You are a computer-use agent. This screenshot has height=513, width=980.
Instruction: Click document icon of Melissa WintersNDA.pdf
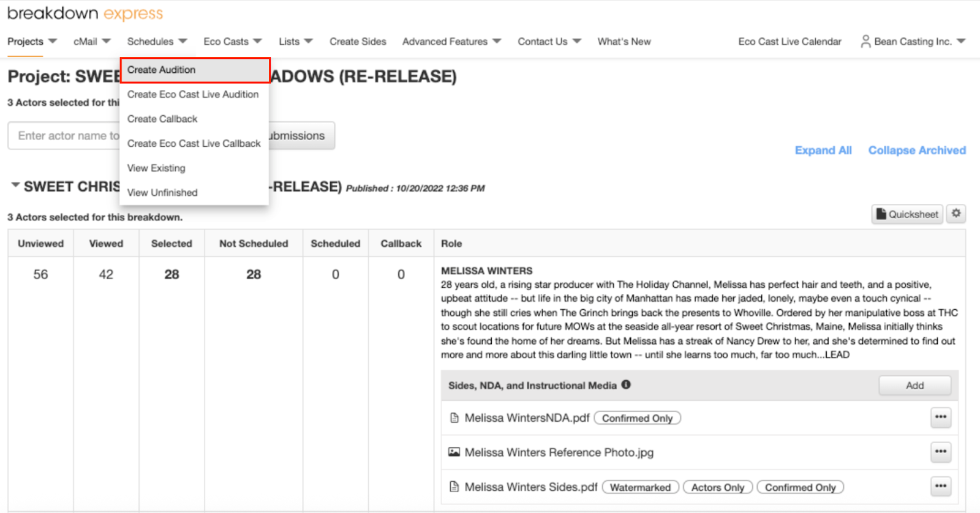coord(454,418)
